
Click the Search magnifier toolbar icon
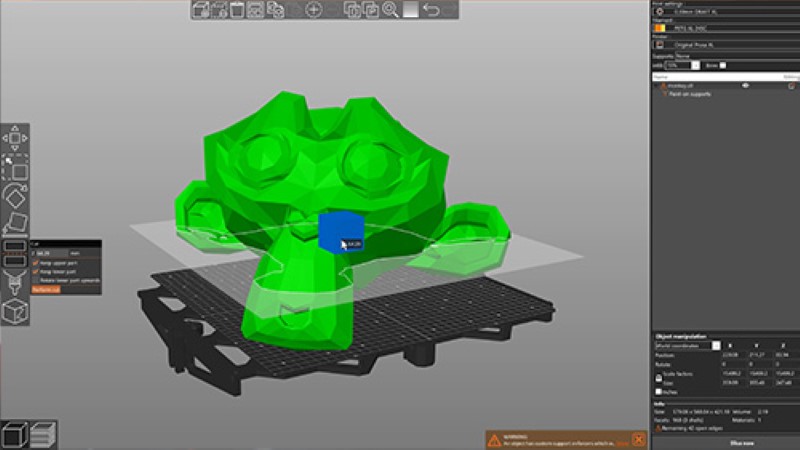coord(390,10)
